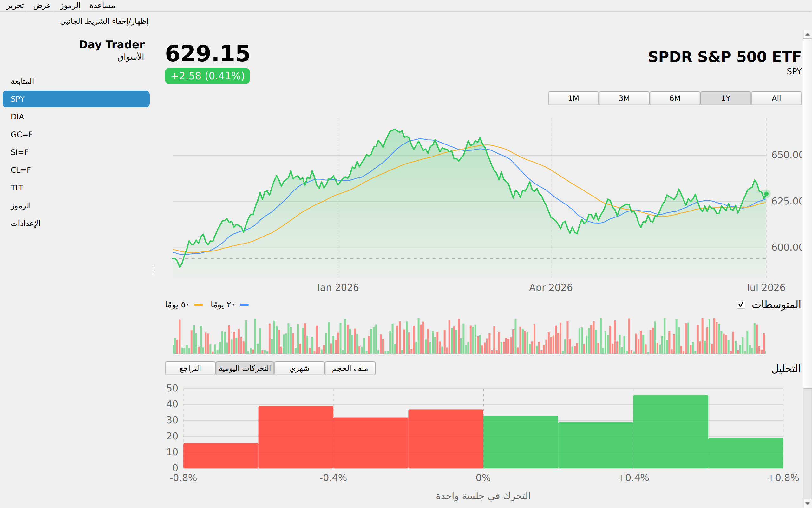Open the عرض menu

pos(42,6)
